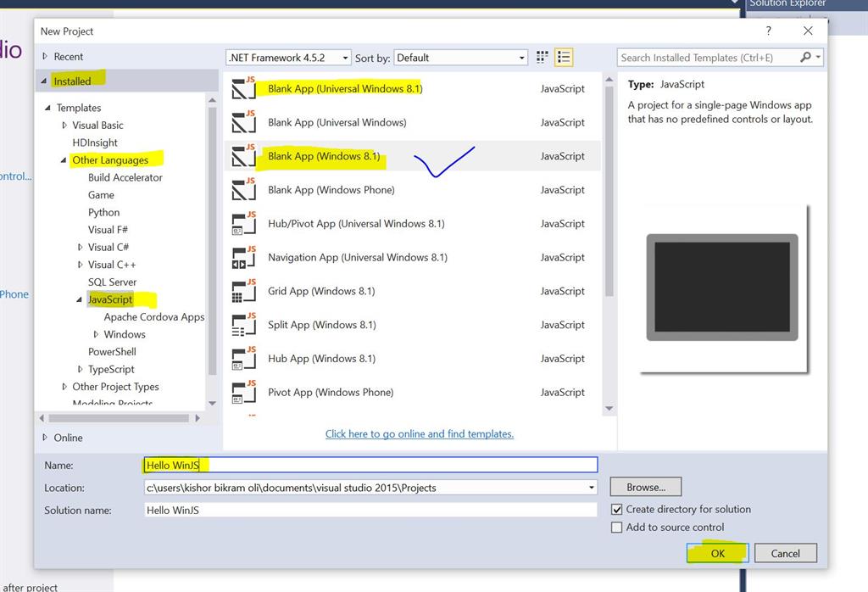
Task: Close the New Project dialog
Action: coord(808,31)
